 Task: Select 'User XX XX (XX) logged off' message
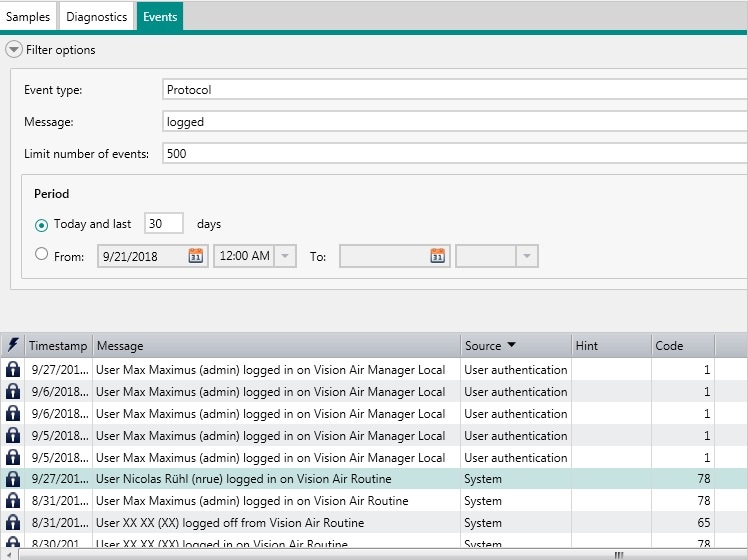[230, 523]
